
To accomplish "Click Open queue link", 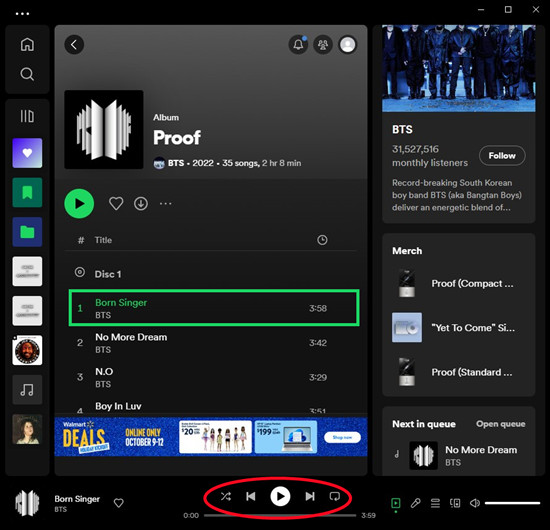I will [501, 424].
